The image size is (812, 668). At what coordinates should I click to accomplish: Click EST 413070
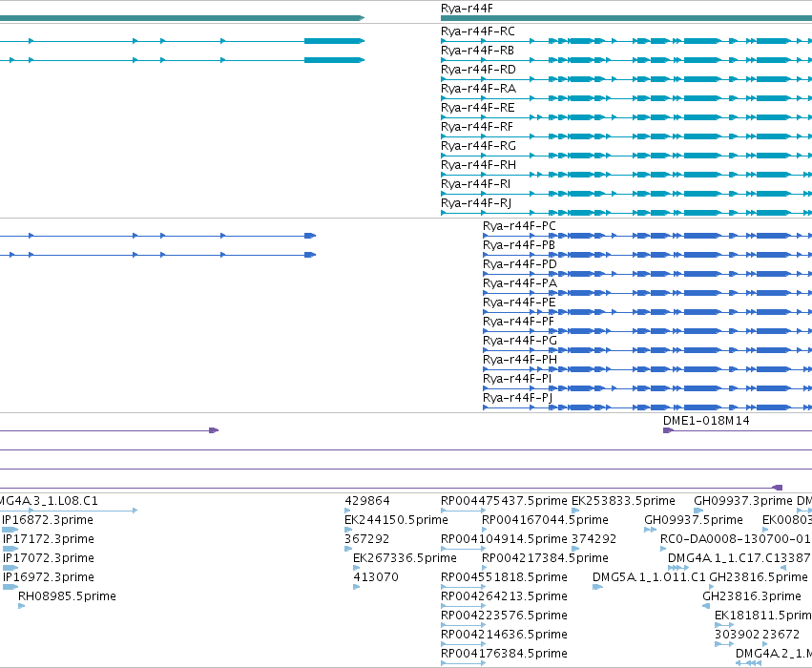tap(376, 577)
